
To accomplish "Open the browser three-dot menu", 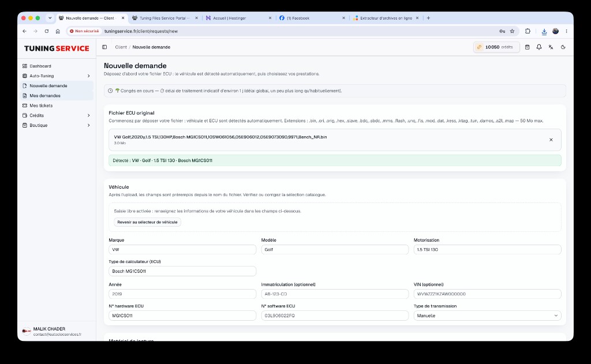I will coord(566,31).
